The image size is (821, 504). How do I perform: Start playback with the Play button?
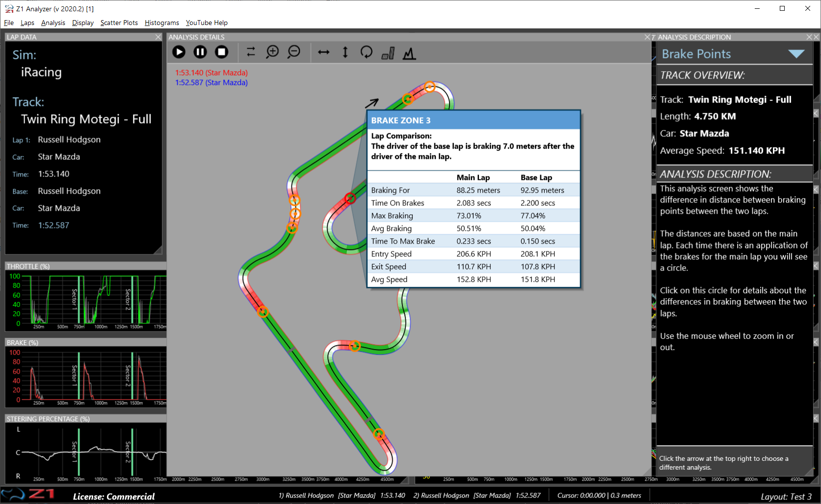point(179,52)
